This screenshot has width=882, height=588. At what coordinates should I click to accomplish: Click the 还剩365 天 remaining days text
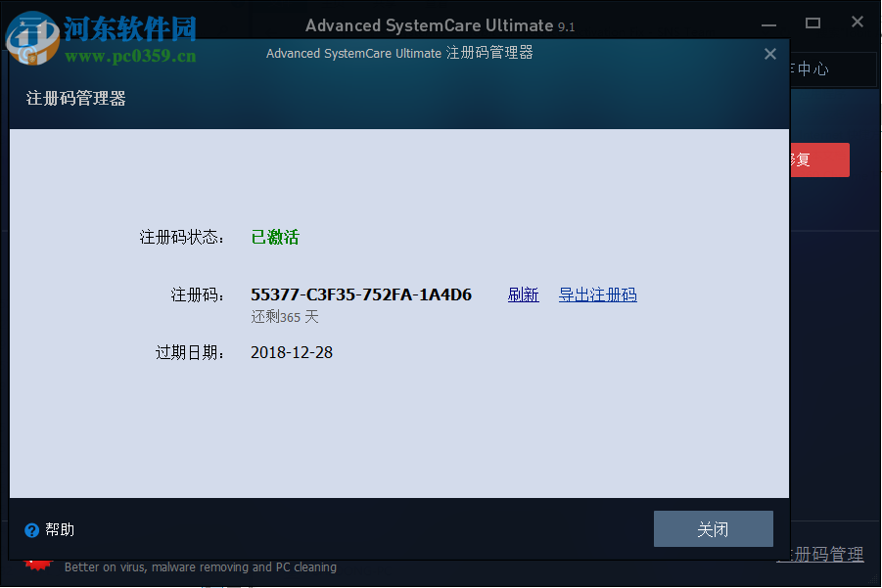point(284,316)
